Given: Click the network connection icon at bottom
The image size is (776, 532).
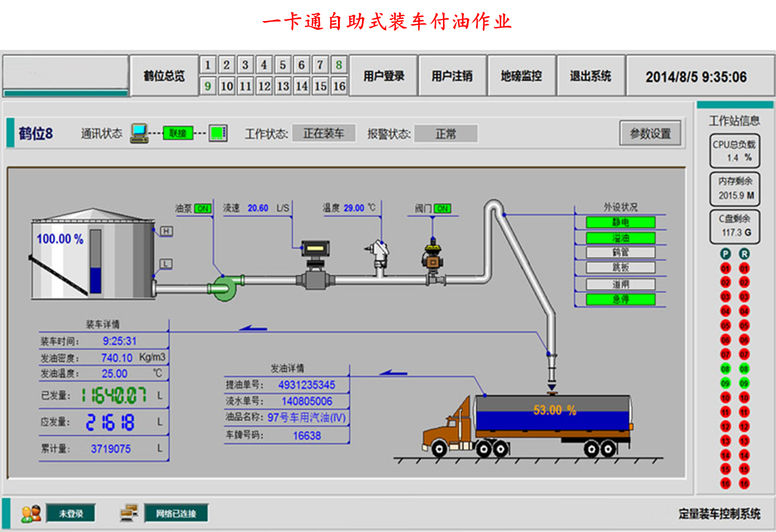Looking at the screenshot, I should pyautogui.click(x=129, y=513).
